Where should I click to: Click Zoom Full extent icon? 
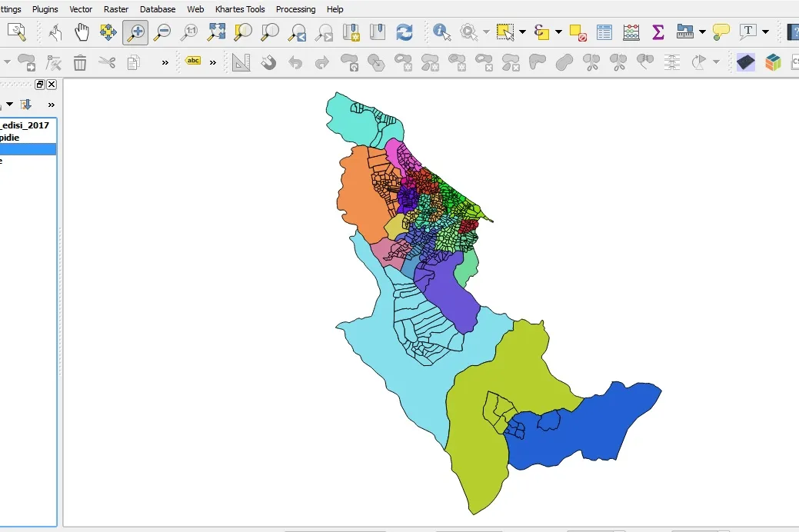217,32
